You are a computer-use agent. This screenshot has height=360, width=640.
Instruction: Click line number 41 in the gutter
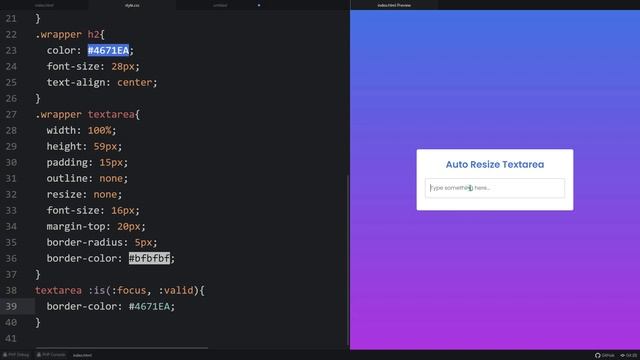(11, 338)
